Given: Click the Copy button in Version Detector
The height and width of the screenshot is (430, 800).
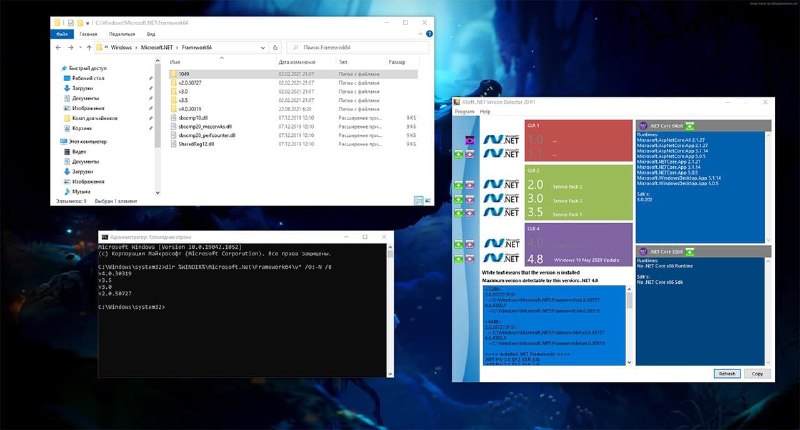Looking at the screenshot, I should (x=757, y=373).
